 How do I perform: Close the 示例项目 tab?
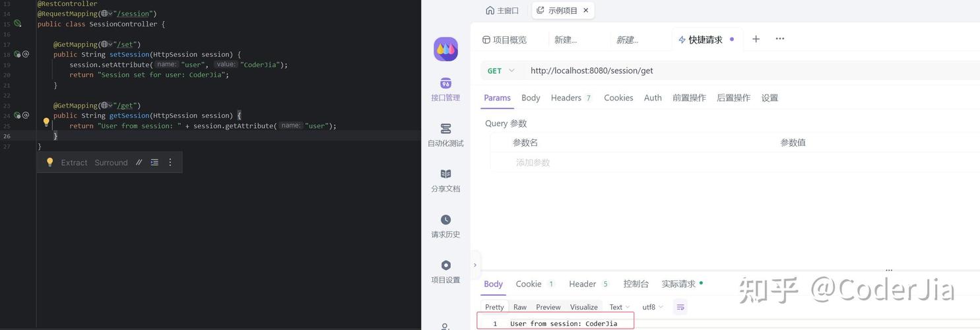coord(587,11)
